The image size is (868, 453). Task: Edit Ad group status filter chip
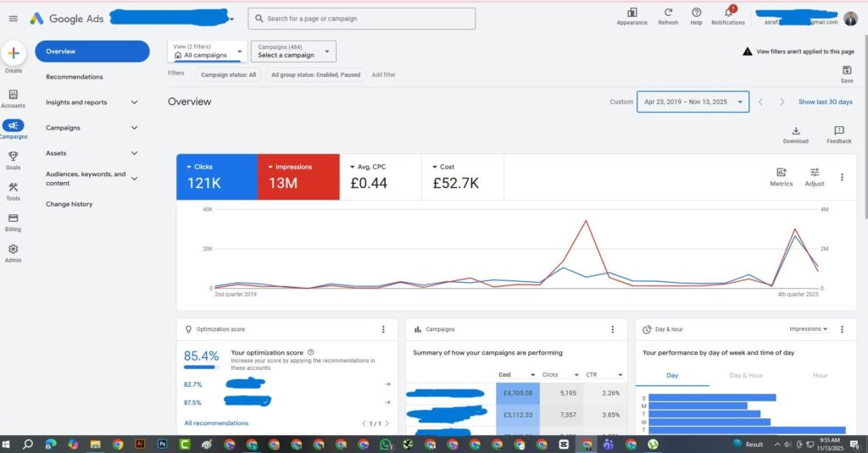coord(315,75)
